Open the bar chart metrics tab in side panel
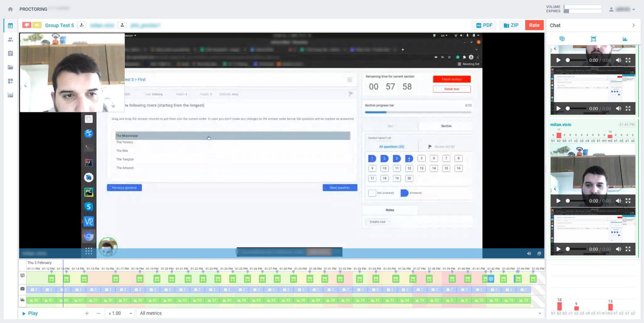This screenshot has height=323, width=644. (x=625, y=39)
